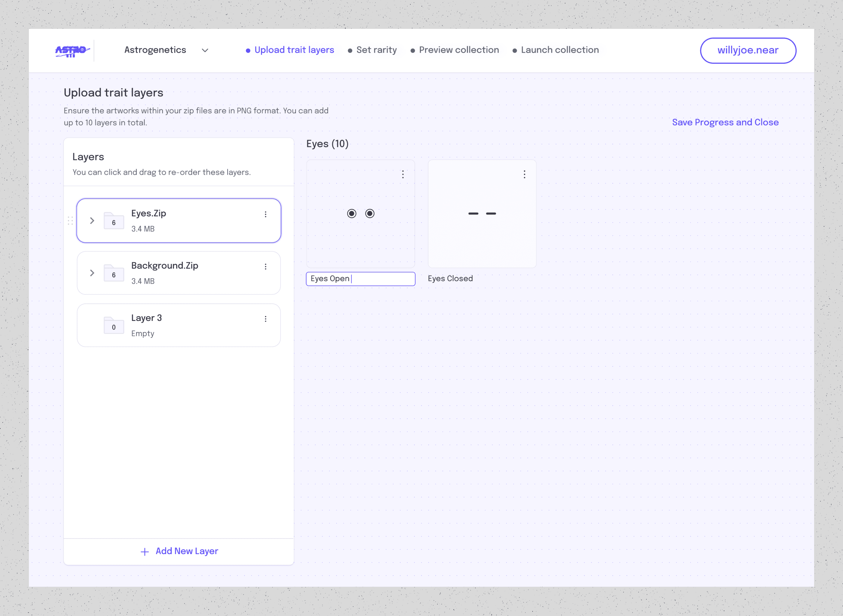Open the Astrogenetics project dropdown
Image resolution: width=843 pixels, height=616 pixels.
click(x=205, y=50)
